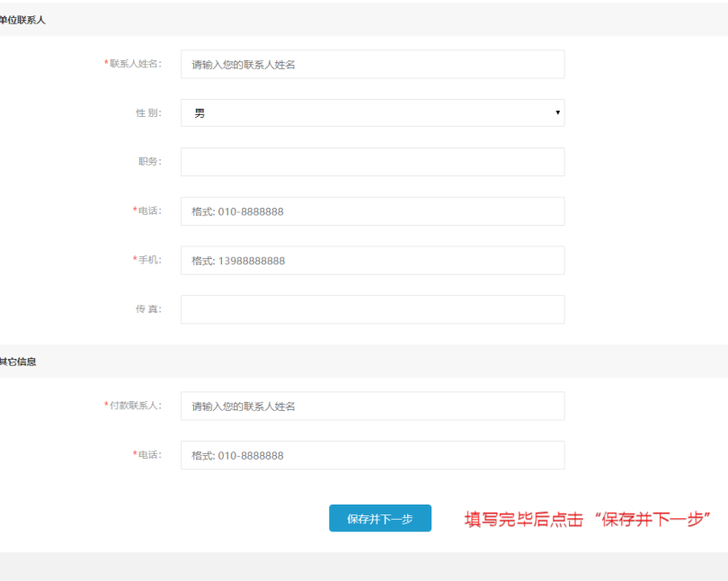The image size is (728, 581).
Task: Click the 电话 field under 单位联系人
Action: tap(372, 211)
